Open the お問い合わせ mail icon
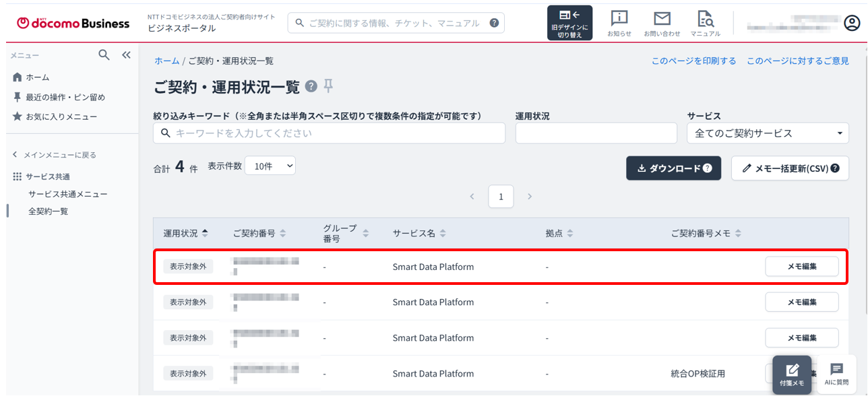868x396 pixels. pos(662,23)
